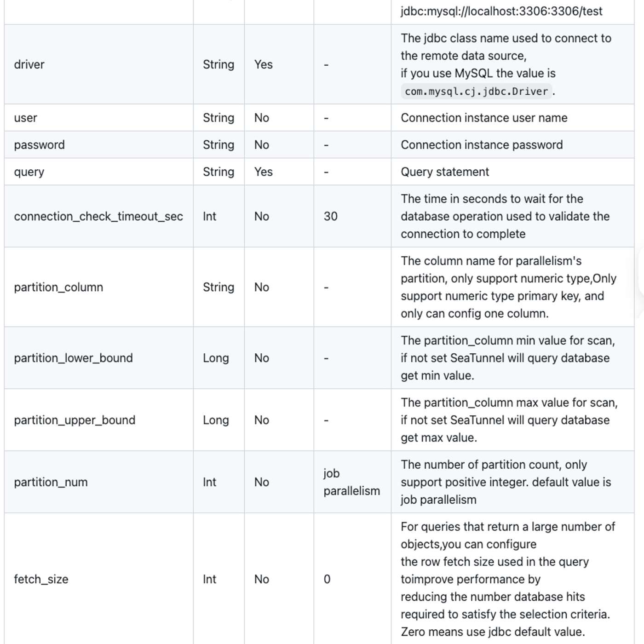Click the default value 30 cell
This screenshot has width=644, height=644.
331,216
